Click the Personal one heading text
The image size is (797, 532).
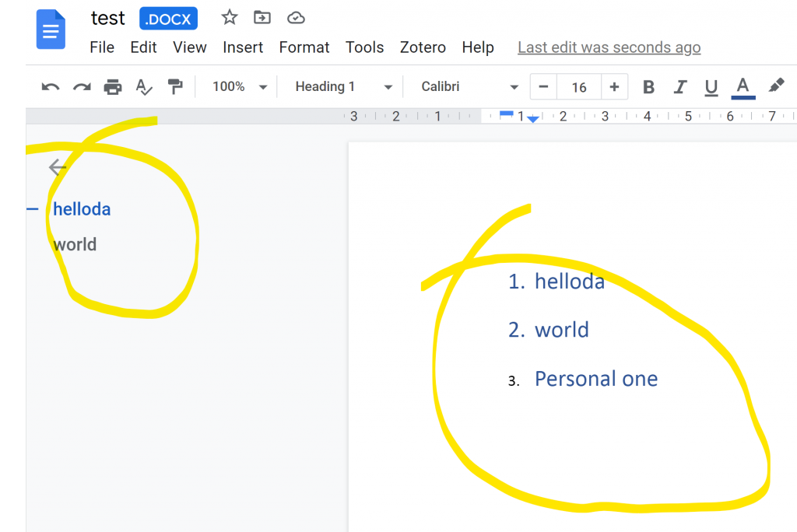pos(596,379)
